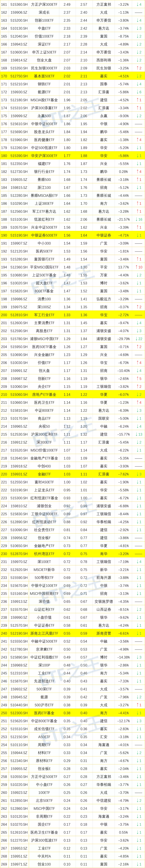
Task: Select the 北京50ETF name cell
Action: [x=44, y=800]
